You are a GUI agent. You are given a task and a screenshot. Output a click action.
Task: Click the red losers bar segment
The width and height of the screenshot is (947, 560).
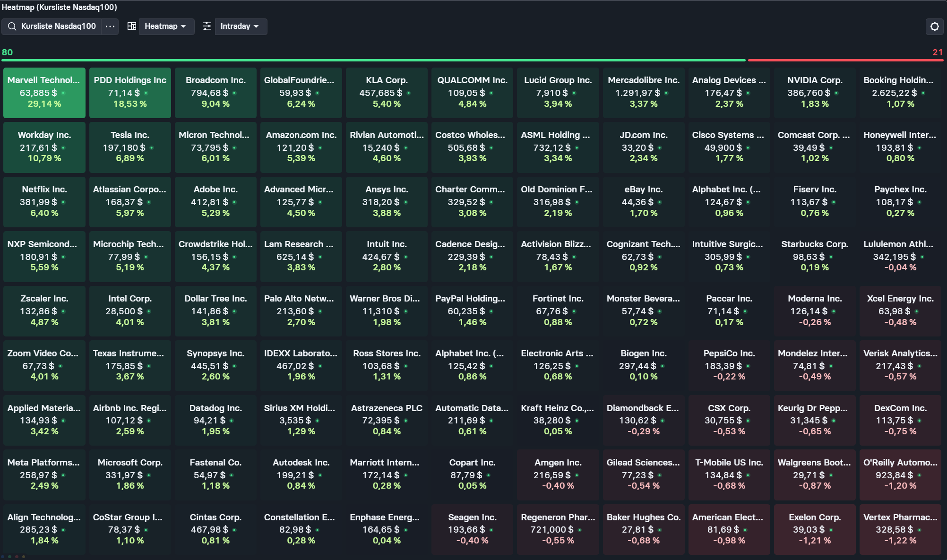(845, 60)
